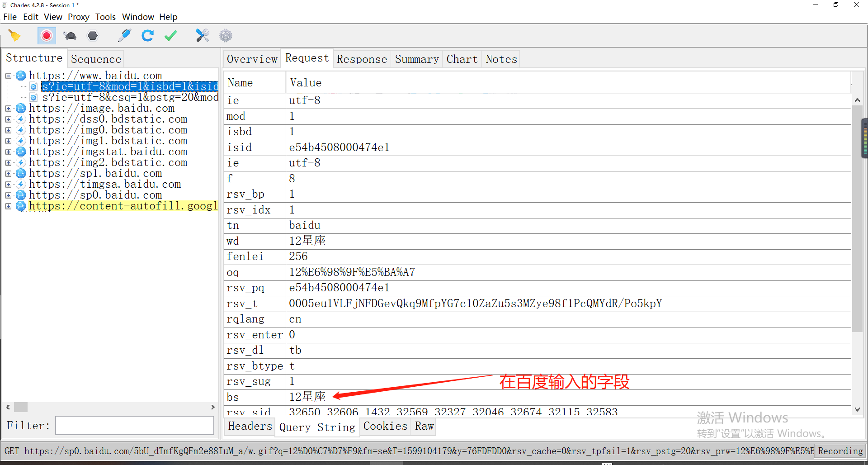Open the Help menu
This screenshot has height=465, width=868.
(x=168, y=17)
